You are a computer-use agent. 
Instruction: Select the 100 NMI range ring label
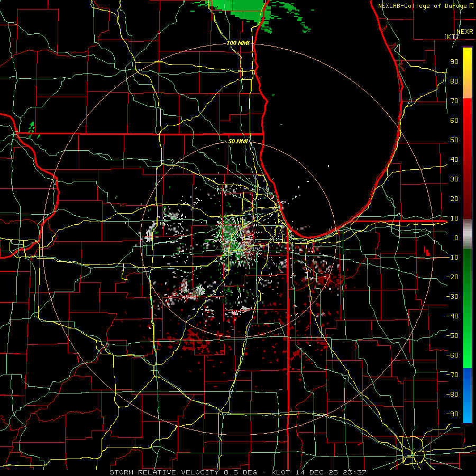(x=238, y=43)
